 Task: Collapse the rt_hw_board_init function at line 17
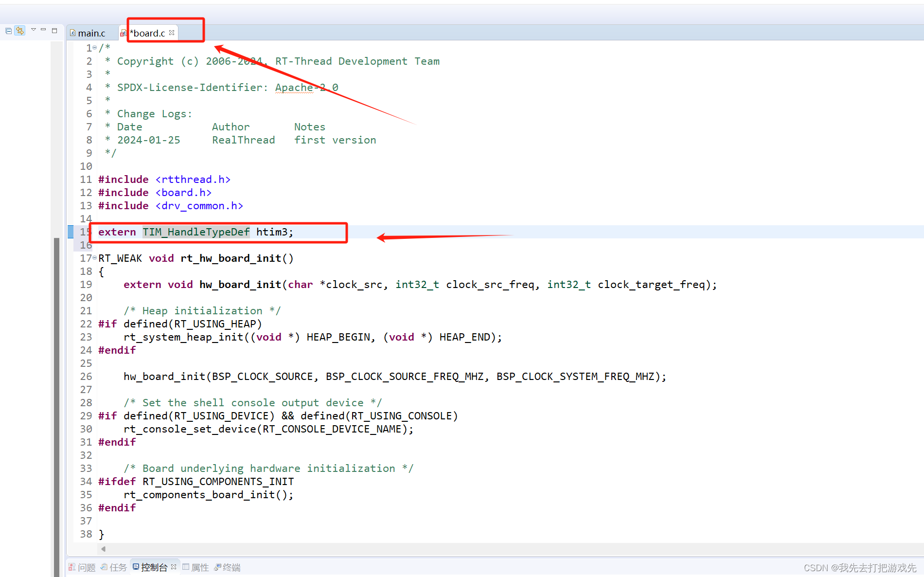pos(94,258)
